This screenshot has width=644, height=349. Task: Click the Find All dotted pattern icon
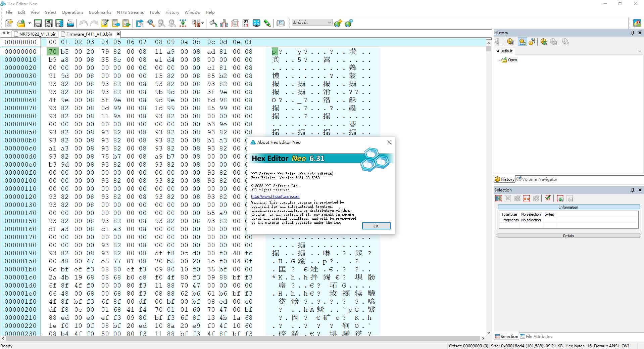point(183,23)
